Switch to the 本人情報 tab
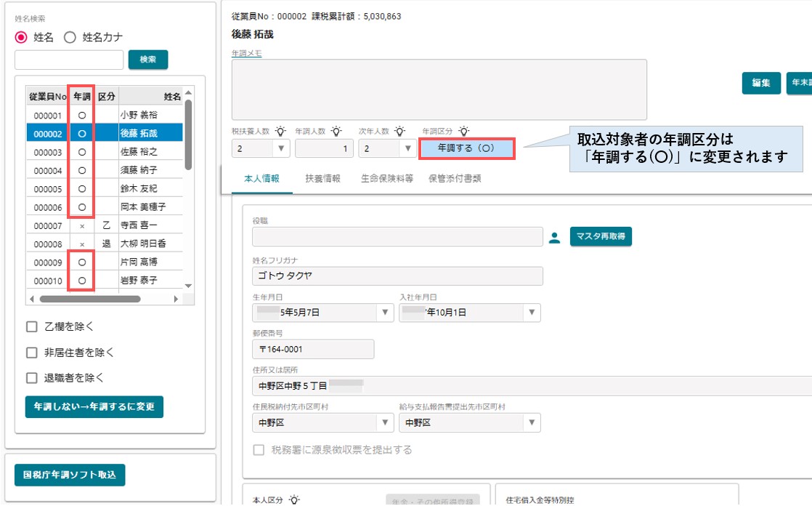This screenshot has width=812, height=506. (261, 178)
